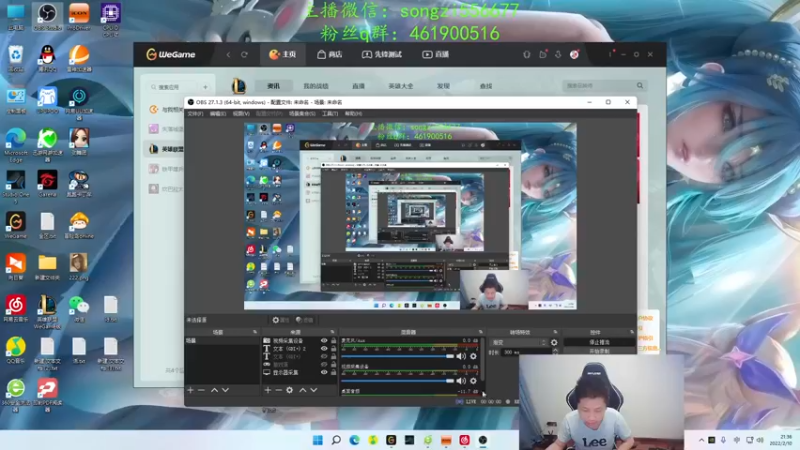Viewport: 800px width, 450px height.
Task: Remove scene with minus button
Action: (x=202, y=390)
